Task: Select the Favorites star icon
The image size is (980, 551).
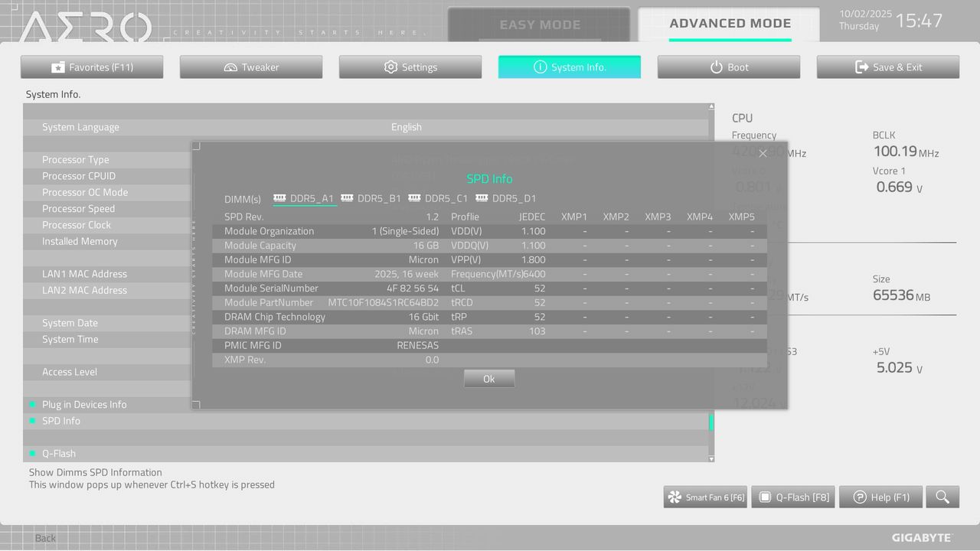Action: (x=60, y=67)
